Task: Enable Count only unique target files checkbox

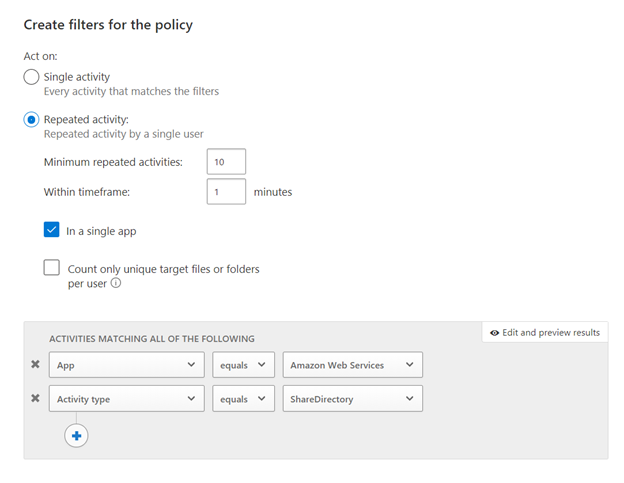Action: point(52,268)
